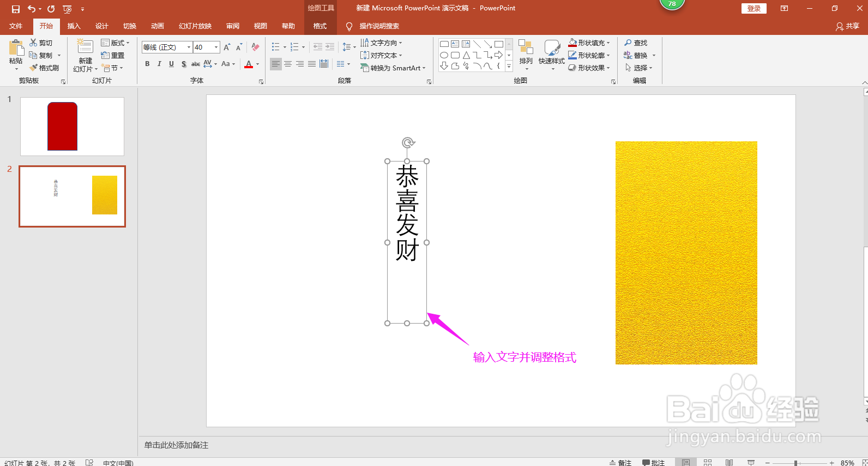868x466 pixels.
Task: Click zoom in plus button
Action: [831, 463]
